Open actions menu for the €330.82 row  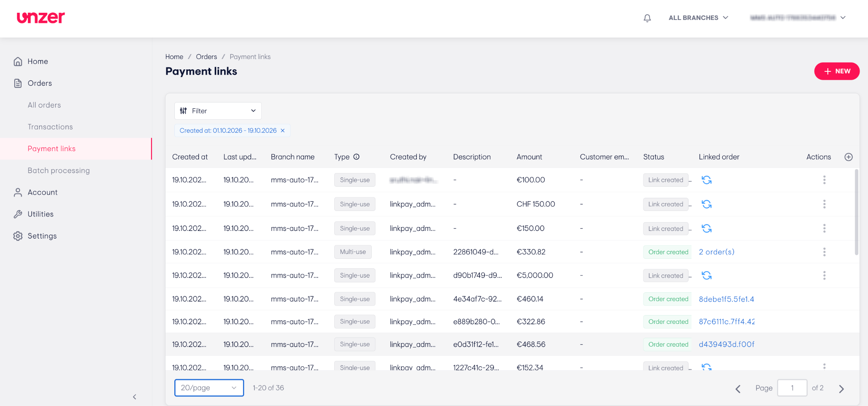click(824, 252)
